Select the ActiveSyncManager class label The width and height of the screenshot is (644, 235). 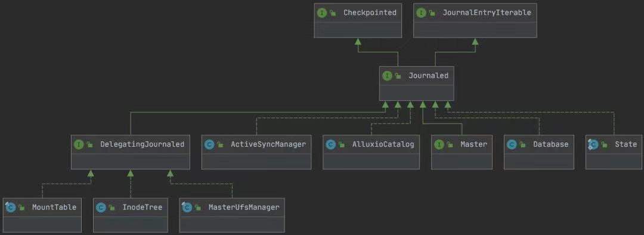pos(268,144)
